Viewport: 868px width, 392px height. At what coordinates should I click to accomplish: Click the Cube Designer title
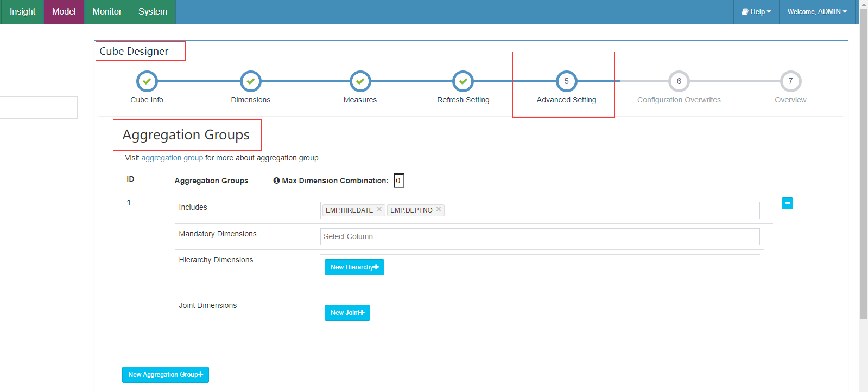coord(134,51)
